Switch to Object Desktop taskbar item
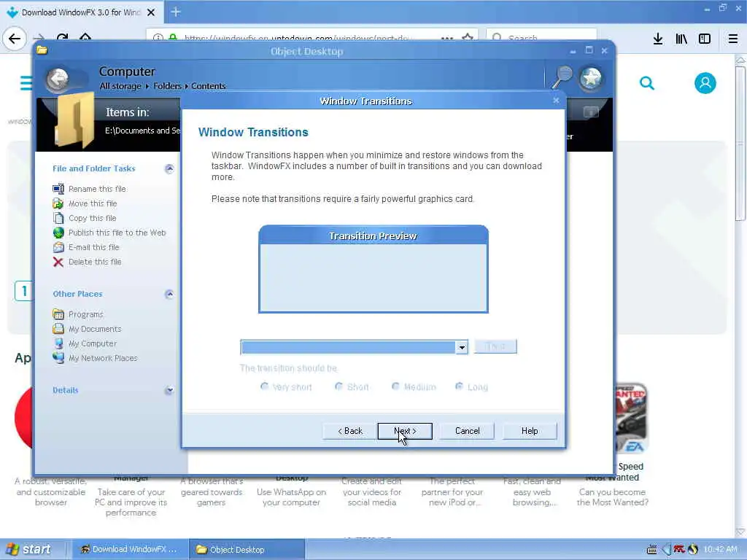 pyautogui.click(x=247, y=550)
